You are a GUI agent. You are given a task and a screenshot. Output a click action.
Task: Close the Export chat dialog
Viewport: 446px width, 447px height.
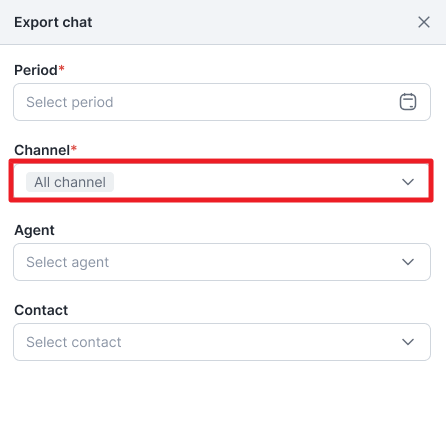point(424,22)
